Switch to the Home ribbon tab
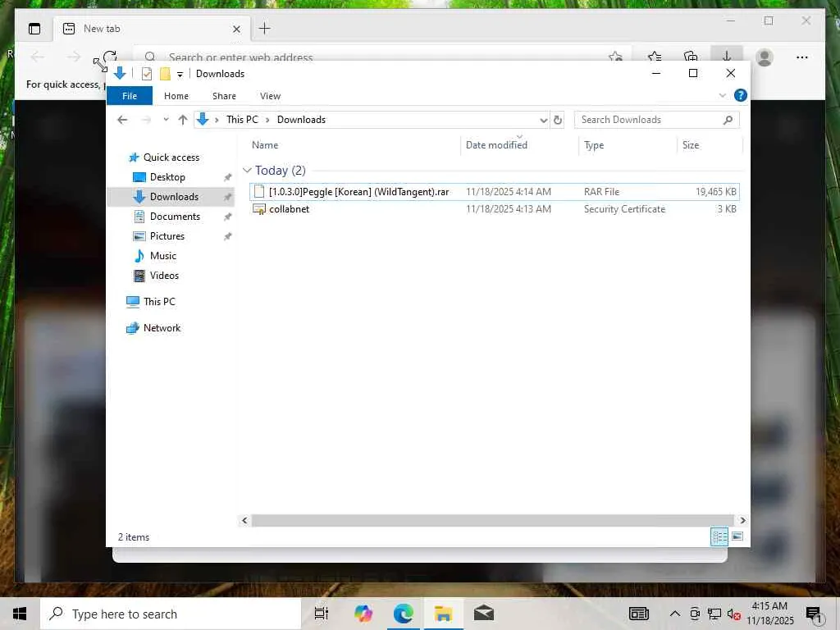The height and width of the screenshot is (630, 840). click(176, 96)
